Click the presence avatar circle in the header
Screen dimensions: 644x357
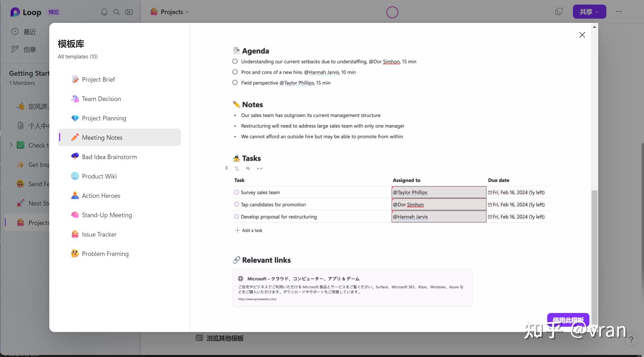pos(392,12)
